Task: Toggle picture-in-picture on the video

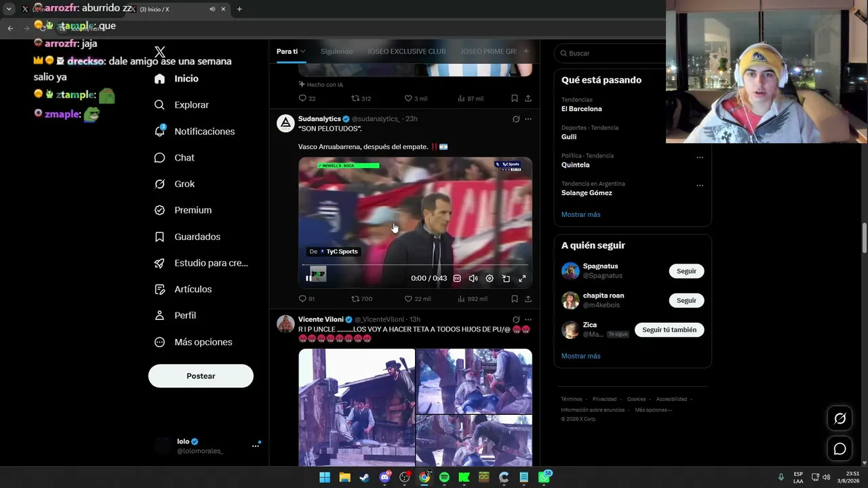Action: tap(506, 278)
